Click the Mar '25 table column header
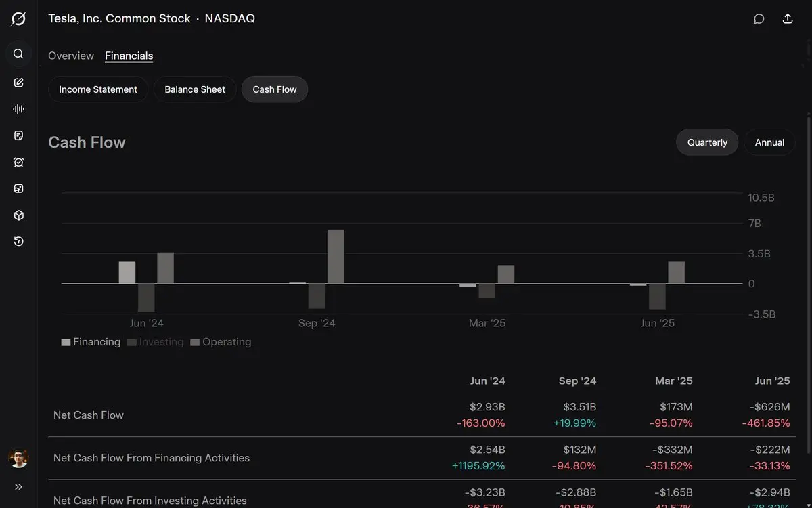 [674, 381]
